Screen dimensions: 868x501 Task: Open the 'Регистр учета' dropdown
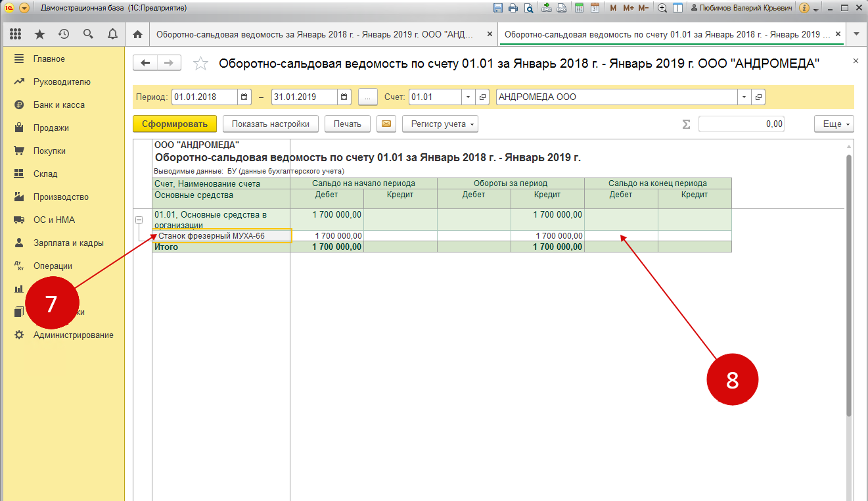tap(440, 124)
